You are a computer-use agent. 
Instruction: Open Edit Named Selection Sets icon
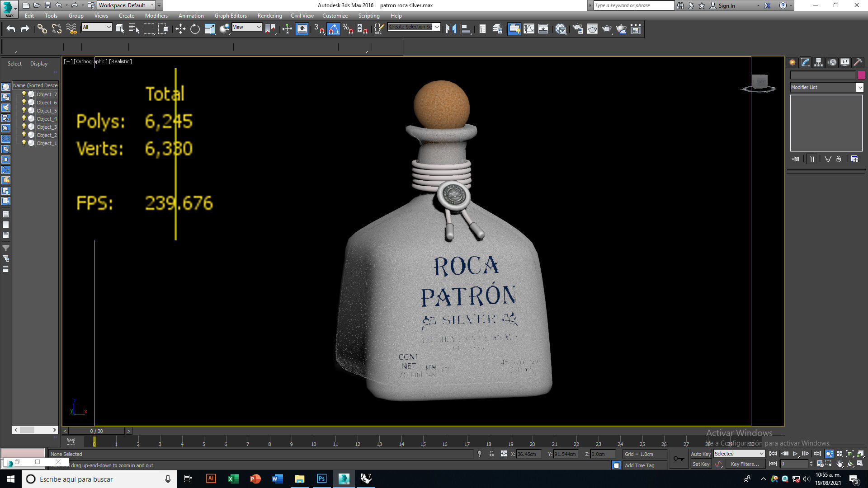[378, 29]
